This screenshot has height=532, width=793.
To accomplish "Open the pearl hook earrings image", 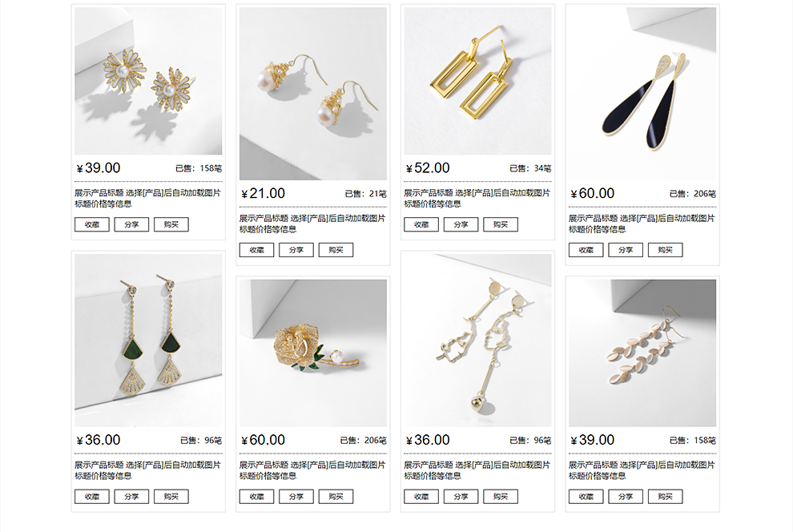I will coord(313,94).
